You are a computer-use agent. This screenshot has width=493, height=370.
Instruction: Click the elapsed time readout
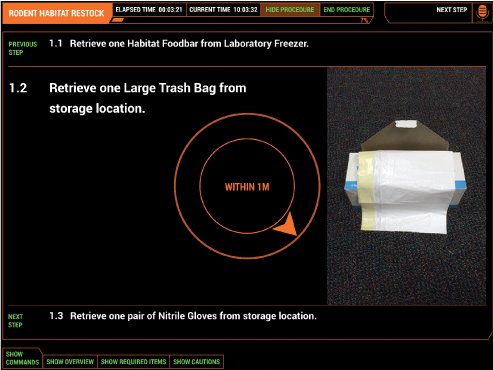tap(149, 10)
